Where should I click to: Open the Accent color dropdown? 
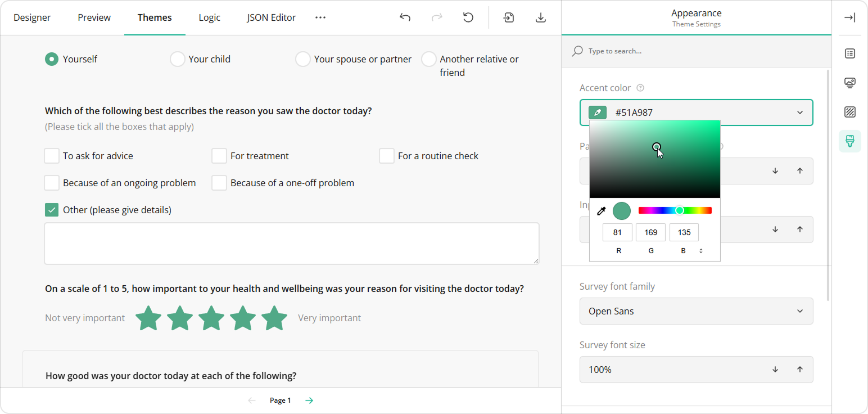799,112
